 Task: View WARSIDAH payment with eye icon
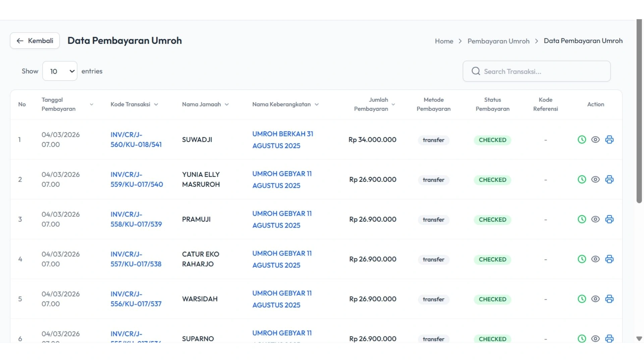coord(595,299)
